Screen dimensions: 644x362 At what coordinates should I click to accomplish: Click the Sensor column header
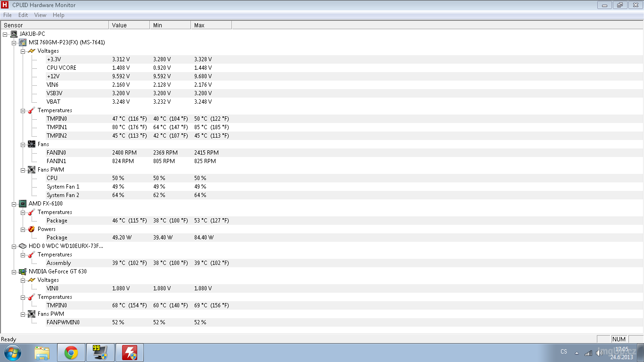click(55, 25)
